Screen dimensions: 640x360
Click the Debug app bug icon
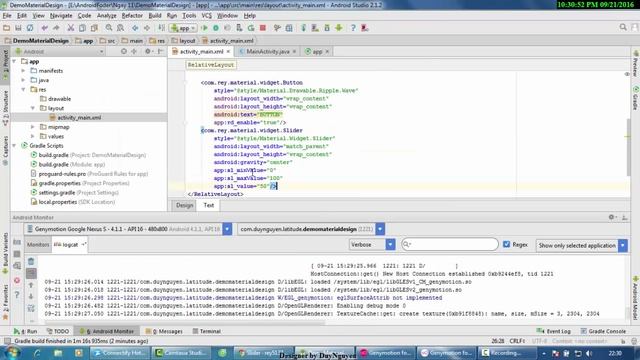(x=216, y=28)
